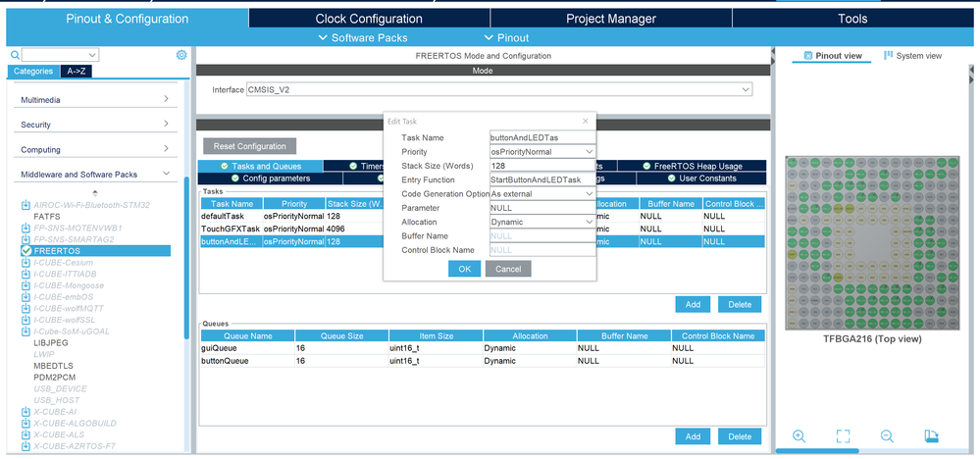This screenshot has height=459, width=980.
Task: Click download icon beside FP-SNS-SMARTAG2
Action: 26,239
